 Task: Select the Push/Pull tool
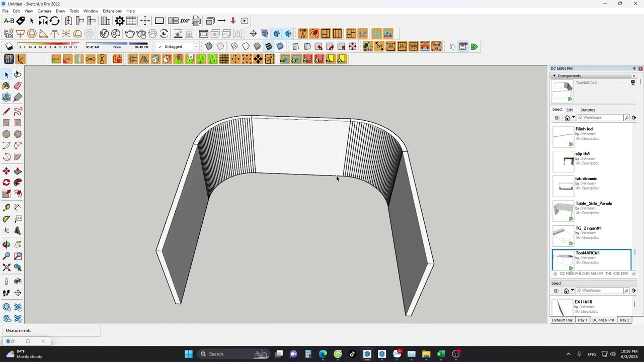tap(18, 171)
